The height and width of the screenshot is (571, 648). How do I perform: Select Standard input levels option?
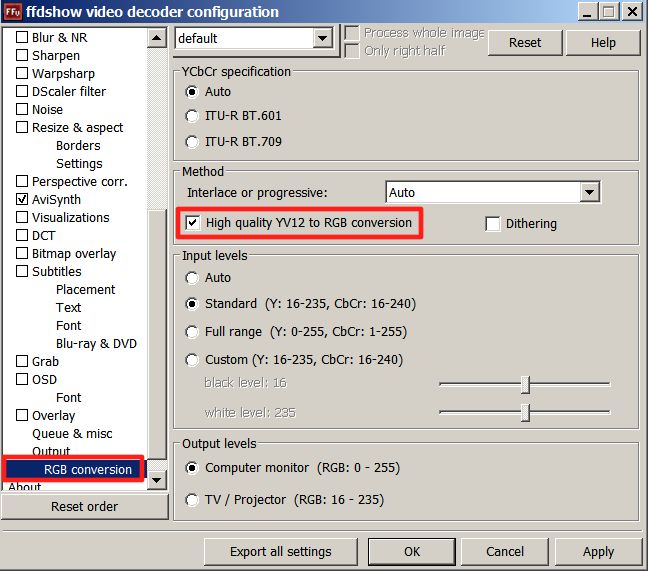tap(192, 304)
